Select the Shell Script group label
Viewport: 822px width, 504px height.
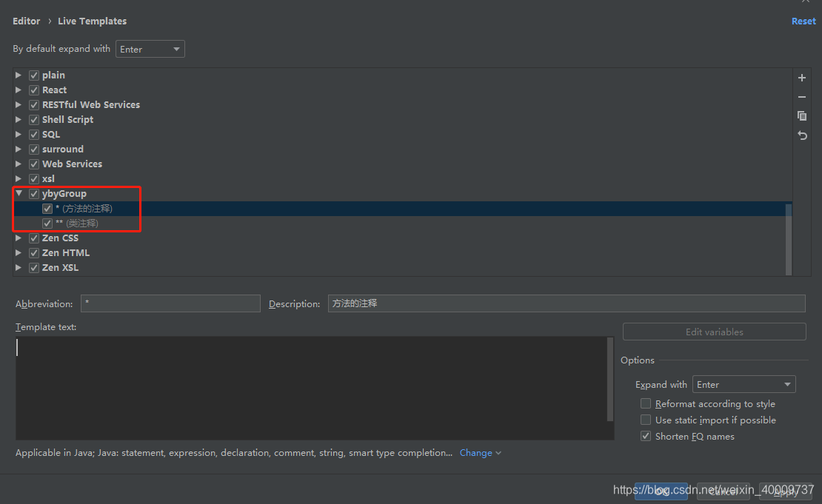[x=67, y=119]
